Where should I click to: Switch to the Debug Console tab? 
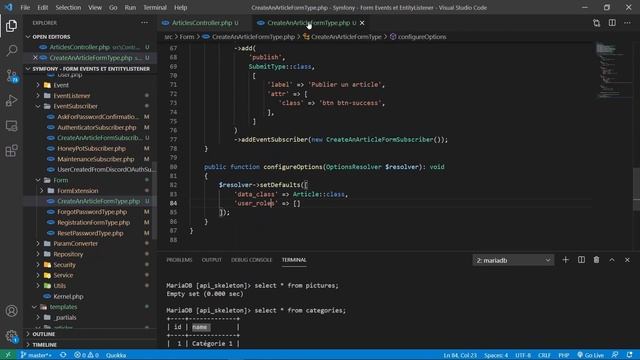(251, 260)
